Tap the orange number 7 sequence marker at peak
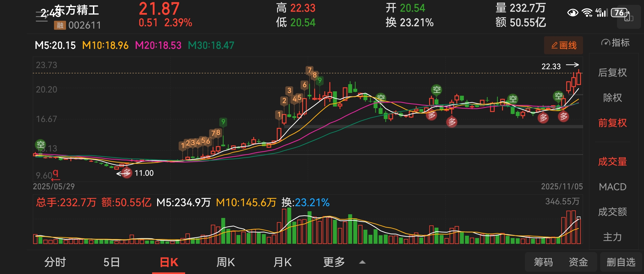644x274 pixels. click(x=309, y=70)
